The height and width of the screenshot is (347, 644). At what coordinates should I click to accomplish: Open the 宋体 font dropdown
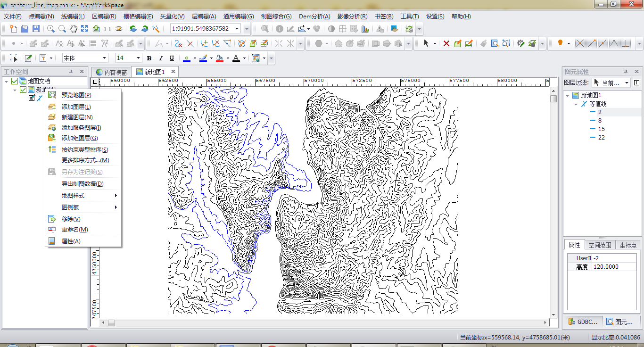(104, 58)
